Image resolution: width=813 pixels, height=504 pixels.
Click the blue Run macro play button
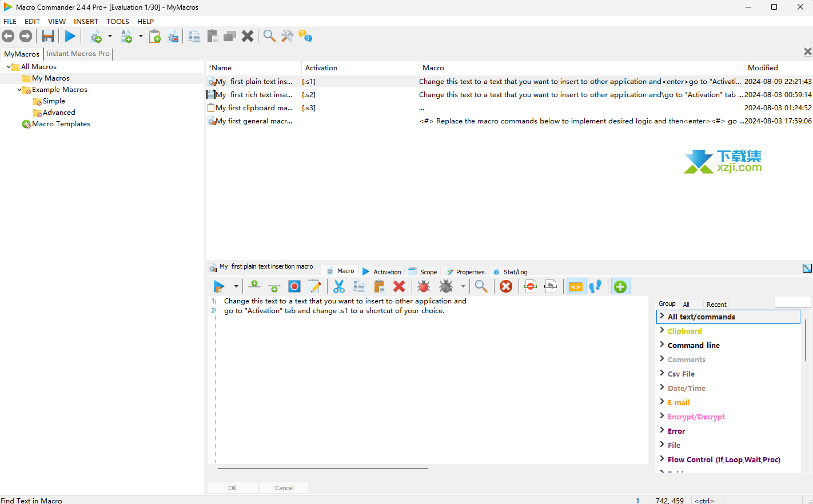point(70,37)
